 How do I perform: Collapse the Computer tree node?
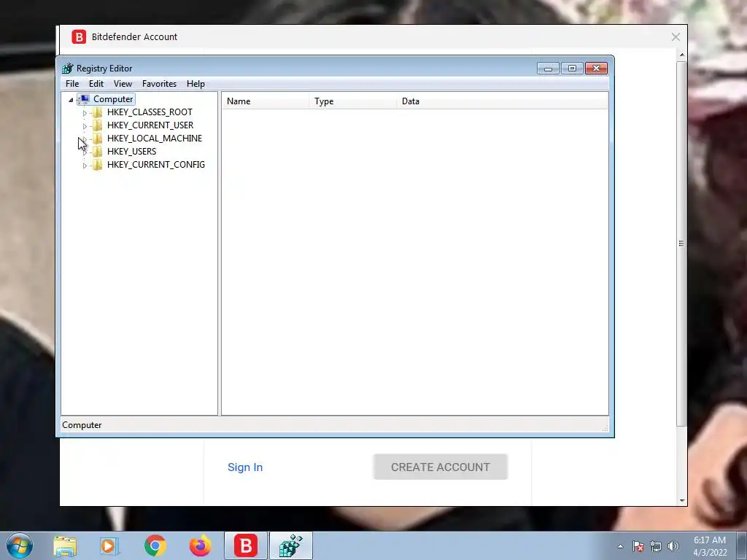tap(71, 99)
